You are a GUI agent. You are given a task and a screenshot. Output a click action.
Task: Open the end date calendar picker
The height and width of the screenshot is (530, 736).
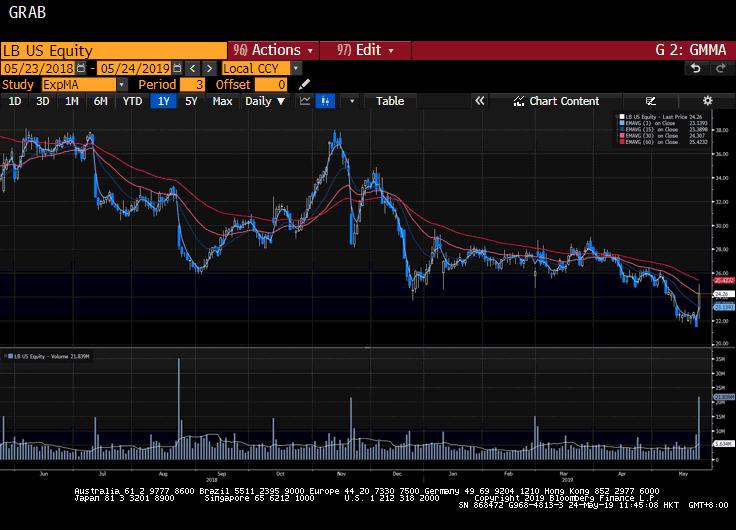click(x=178, y=68)
